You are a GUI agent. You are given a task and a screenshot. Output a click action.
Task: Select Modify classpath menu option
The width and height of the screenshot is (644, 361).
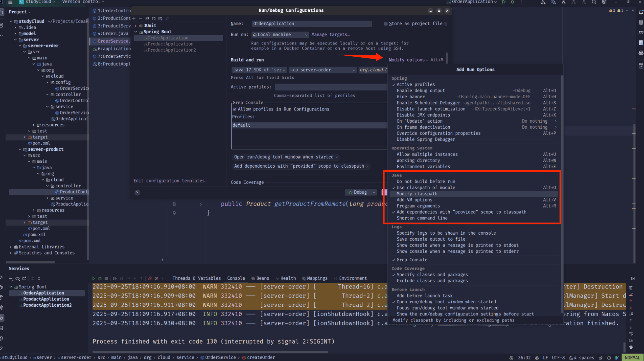pos(417,194)
